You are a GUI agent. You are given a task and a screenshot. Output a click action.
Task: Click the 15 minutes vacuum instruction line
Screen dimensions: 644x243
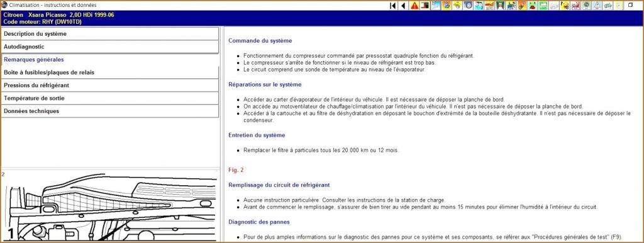(x=421, y=207)
